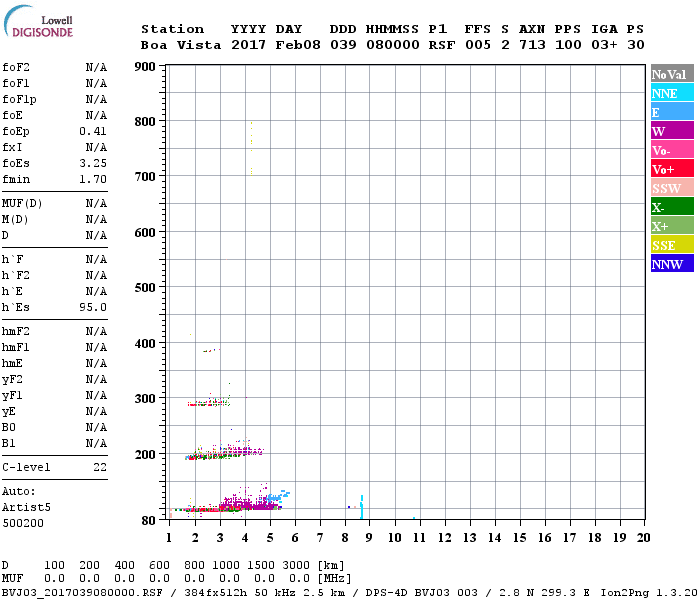Click the B0 parameter label
This screenshot has height=600, width=700.
[8, 428]
